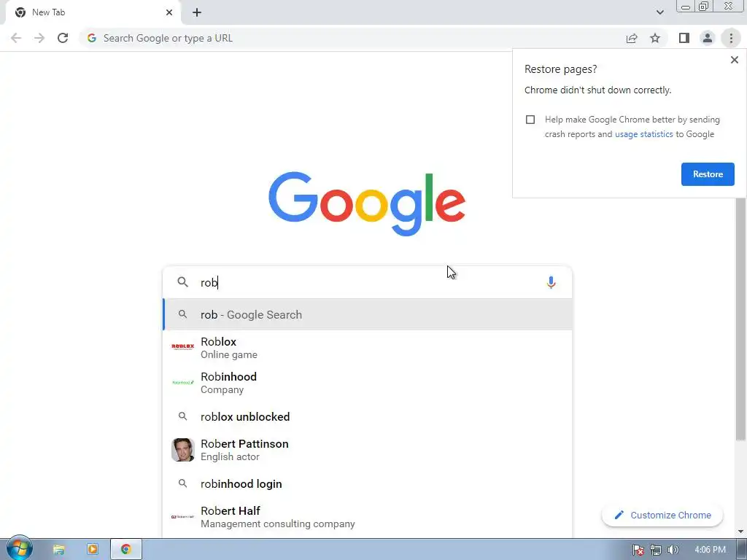The width and height of the screenshot is (747, 560).
Task: Click the Roblox logo thumbnail
Action: (182, 346)
